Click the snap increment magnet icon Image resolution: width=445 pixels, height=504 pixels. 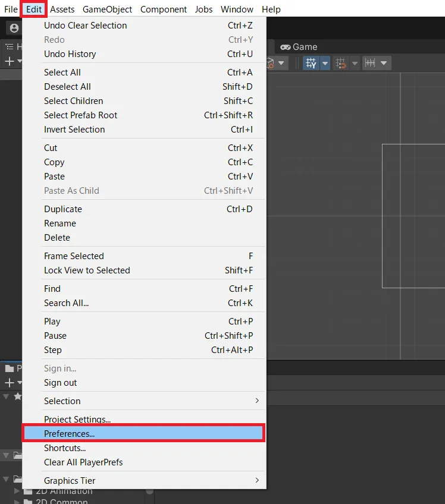point(341,63)
